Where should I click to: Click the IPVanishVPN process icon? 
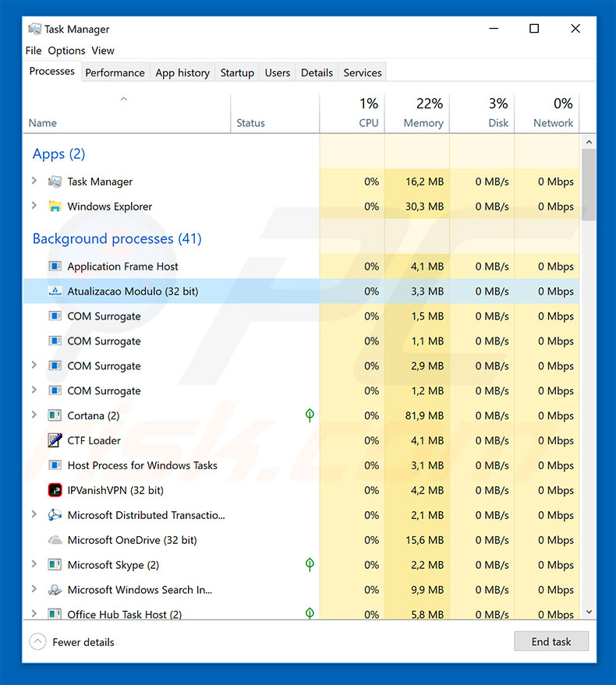(x=55, y=490)
